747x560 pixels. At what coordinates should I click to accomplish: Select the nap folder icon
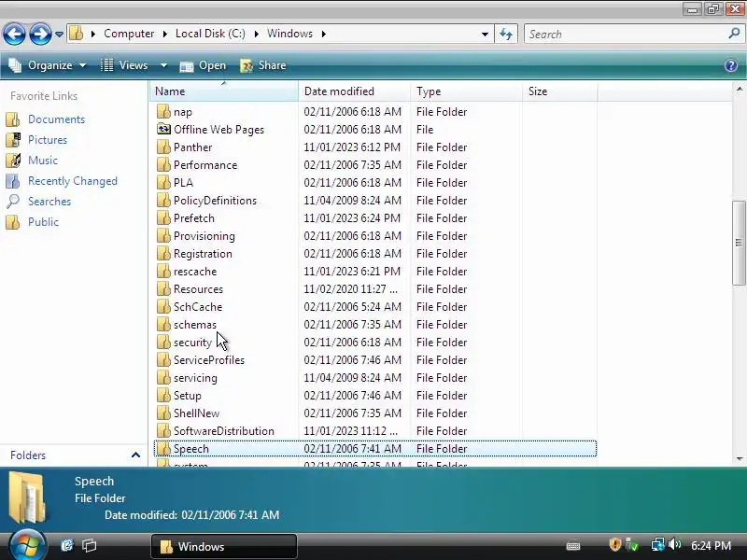163,111
